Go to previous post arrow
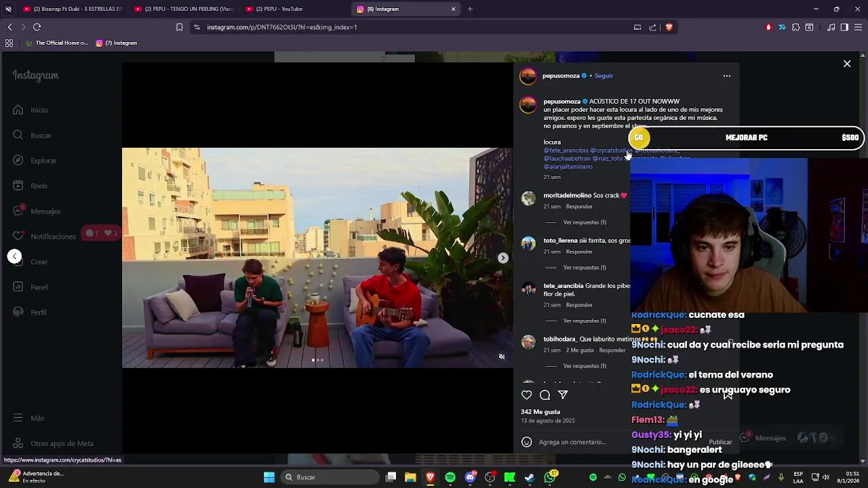868x488 pixels. (14, 256)
